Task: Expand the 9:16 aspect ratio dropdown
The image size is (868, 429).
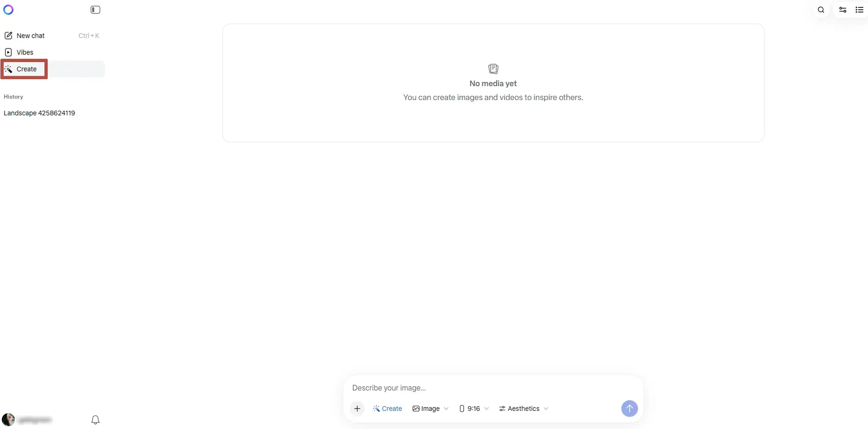Action: coord(474,409)
